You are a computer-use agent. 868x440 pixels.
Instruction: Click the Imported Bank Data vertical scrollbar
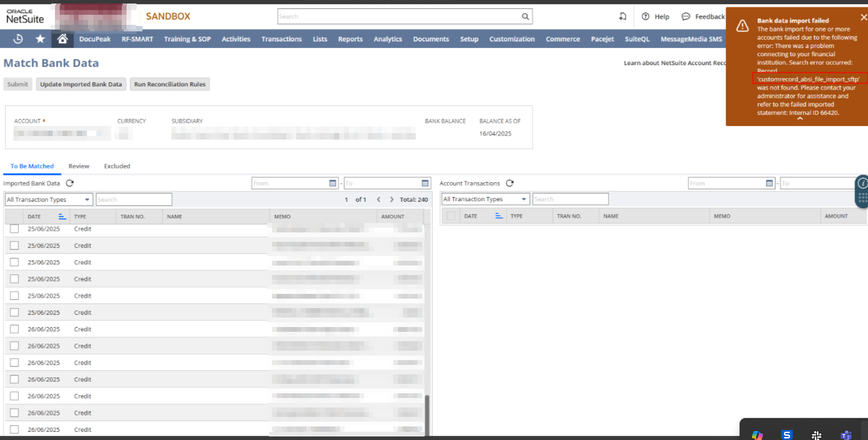tap(428, 414)
